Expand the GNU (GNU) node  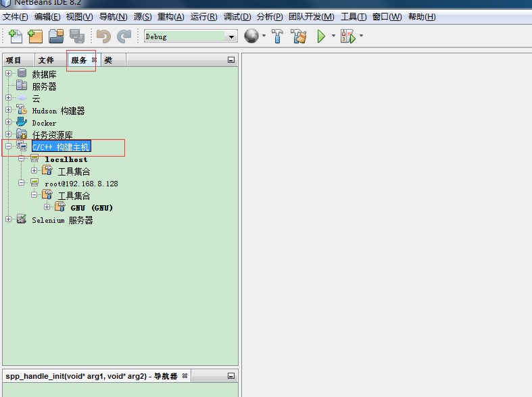tap(47, 207)
